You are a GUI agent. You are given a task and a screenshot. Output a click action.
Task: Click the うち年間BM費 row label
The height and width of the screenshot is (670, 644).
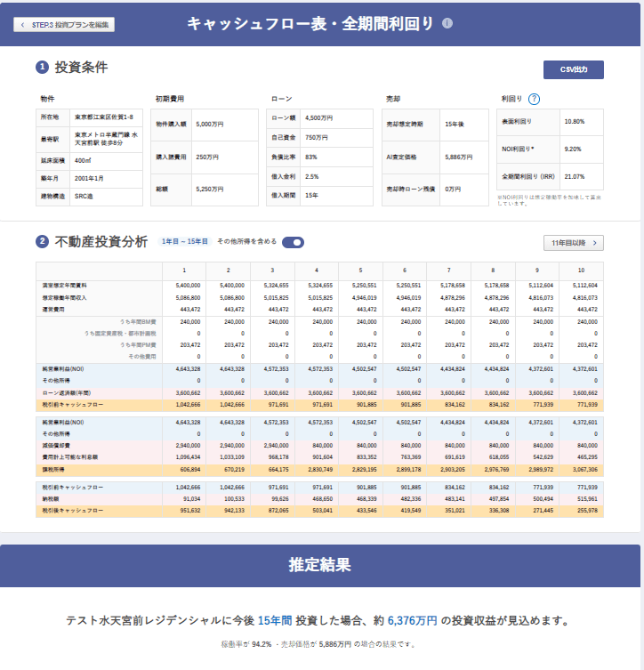pos(138,322)
